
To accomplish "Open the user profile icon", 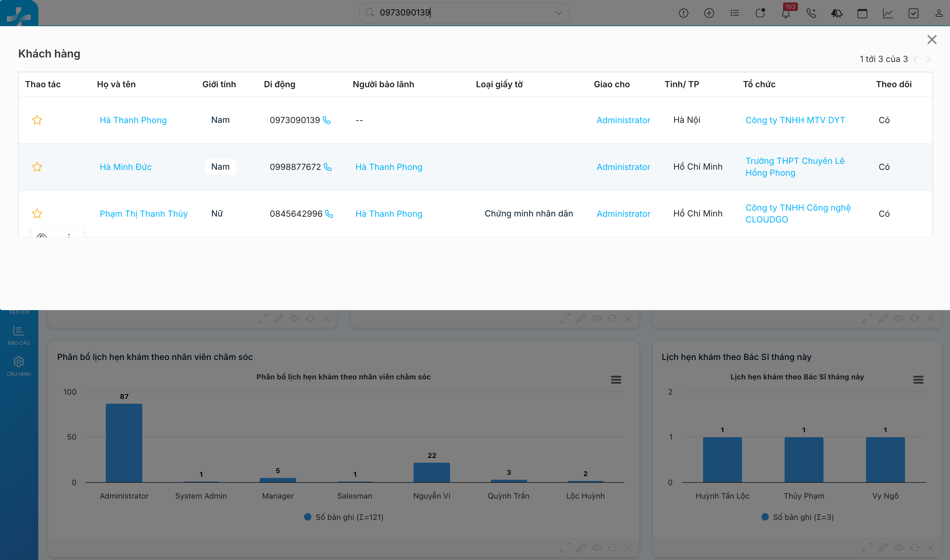I will 939,14.
